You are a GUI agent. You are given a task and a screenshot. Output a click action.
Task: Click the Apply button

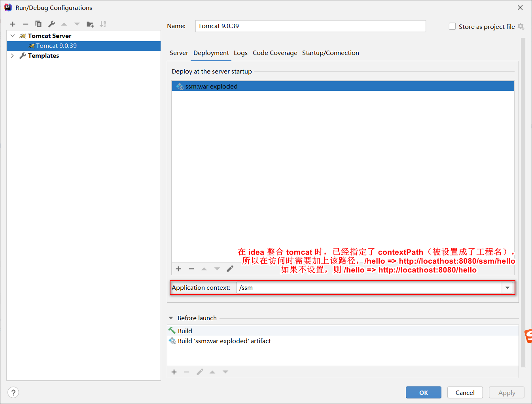506,392
